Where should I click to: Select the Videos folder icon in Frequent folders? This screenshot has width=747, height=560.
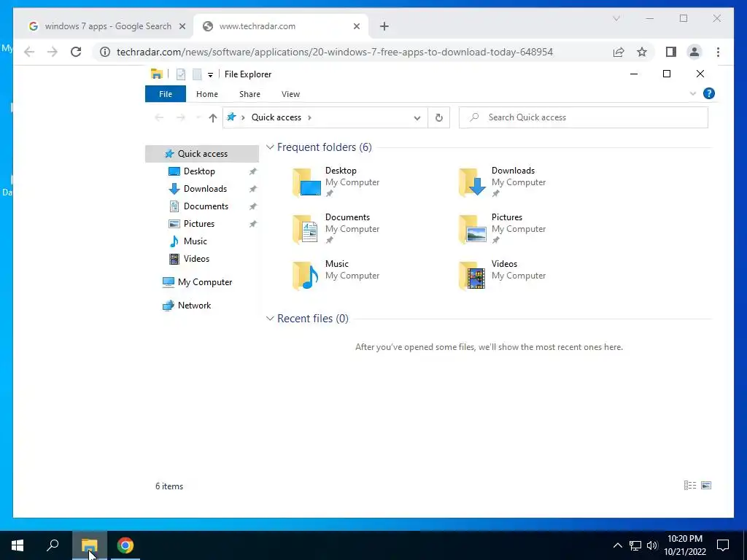pos(473,275)
